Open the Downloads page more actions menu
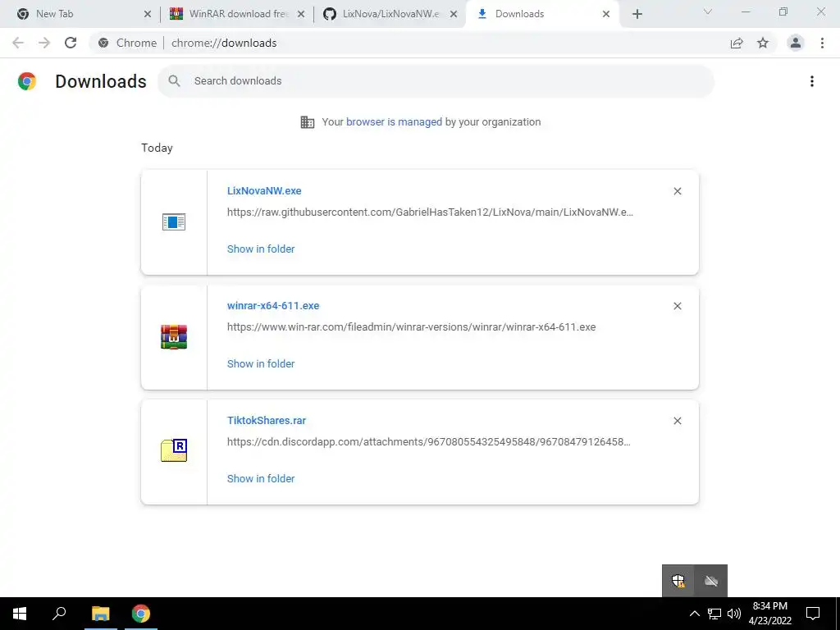This screenshot has height=630, width=840. point(812,81)
